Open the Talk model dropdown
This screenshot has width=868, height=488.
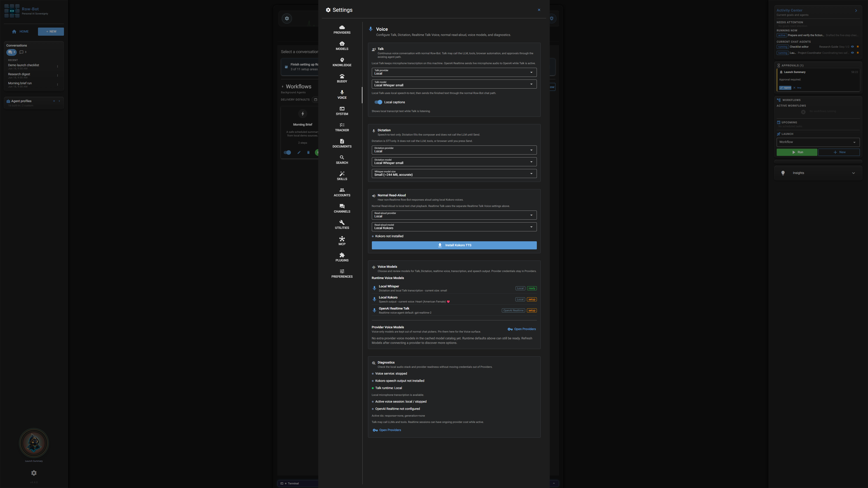[x=454, y=84]
